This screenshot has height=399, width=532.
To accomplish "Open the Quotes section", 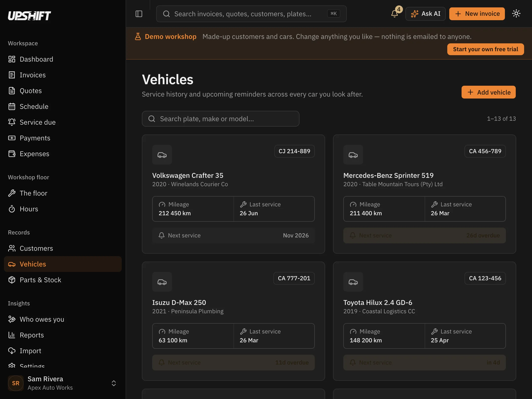I will (x=63, y=91).
